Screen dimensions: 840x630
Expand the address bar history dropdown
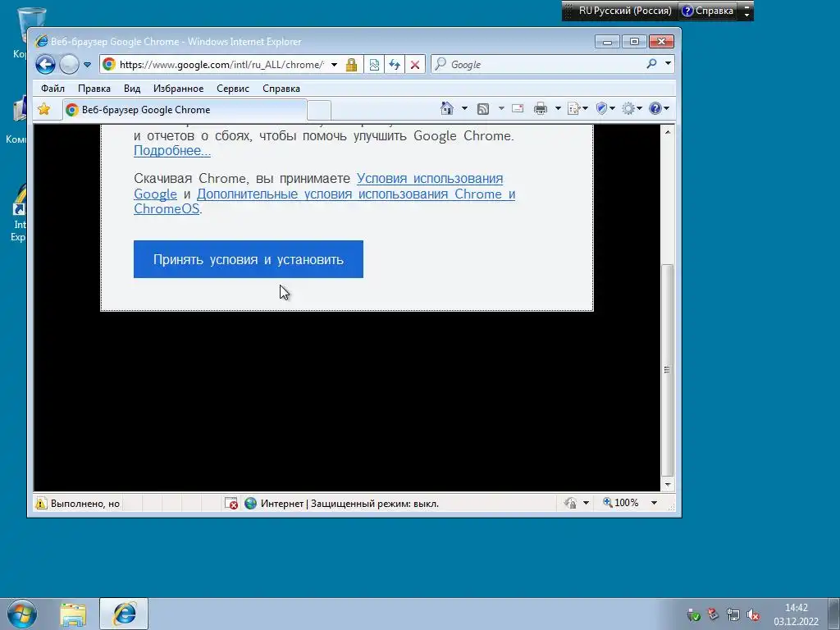335,65
